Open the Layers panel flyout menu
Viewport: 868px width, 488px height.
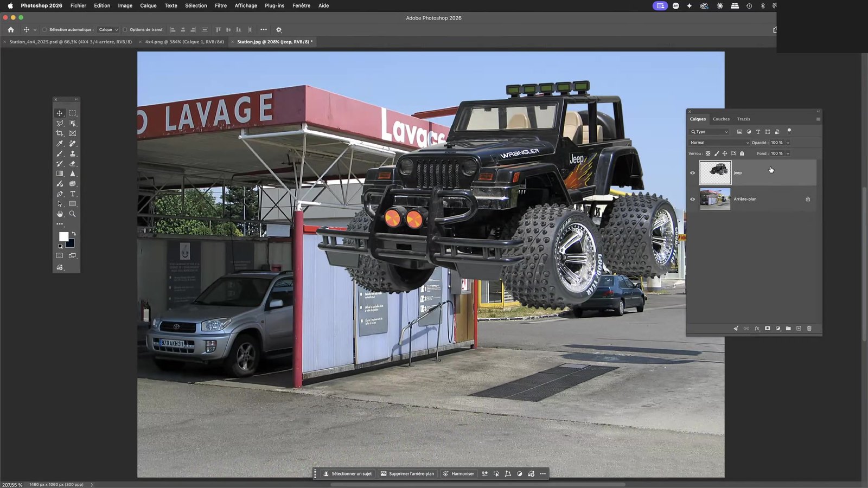pos(818,119)
